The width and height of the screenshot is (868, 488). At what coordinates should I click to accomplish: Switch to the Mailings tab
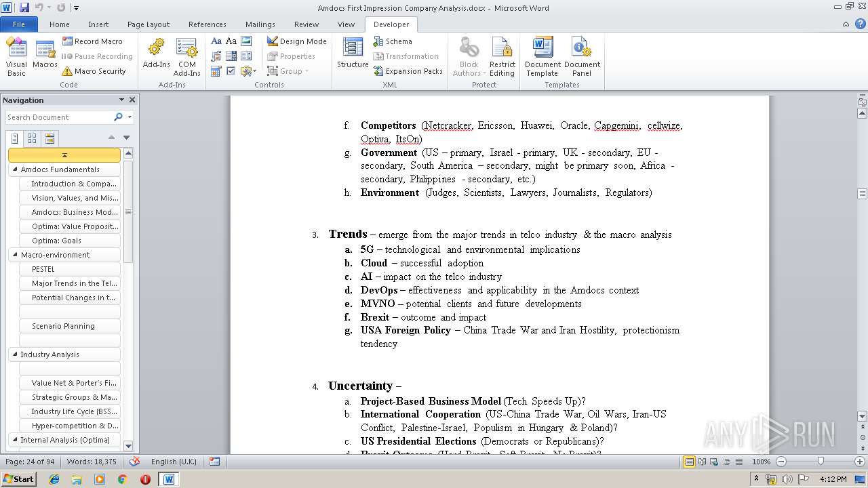260,24
